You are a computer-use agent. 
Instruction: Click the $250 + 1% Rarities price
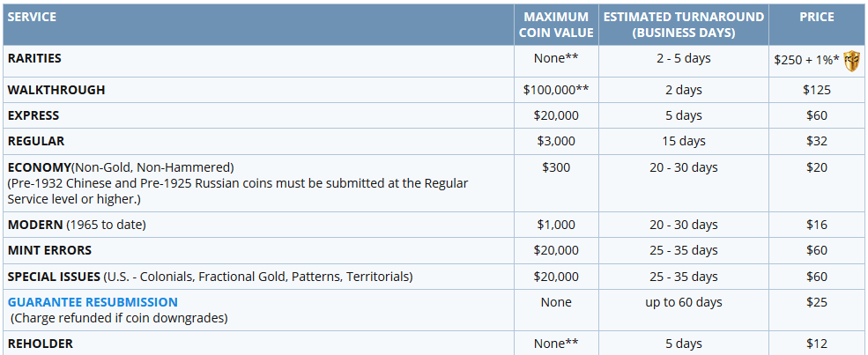807,61
